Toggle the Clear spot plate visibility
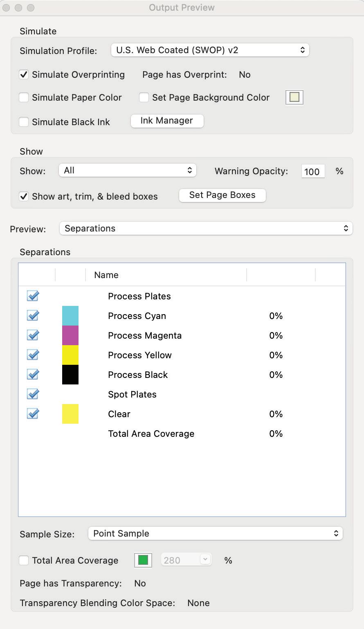This screenshot has width=364, height=629. 33,413
